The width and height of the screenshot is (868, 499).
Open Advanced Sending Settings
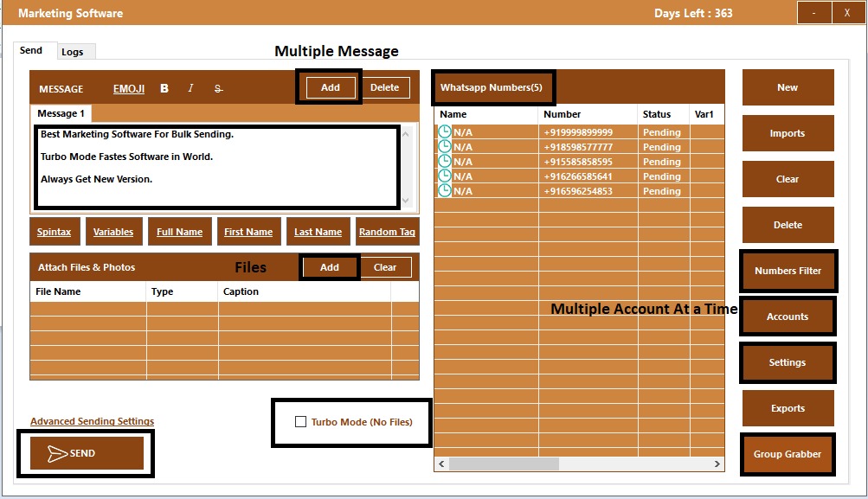click(x=92, y=421)
